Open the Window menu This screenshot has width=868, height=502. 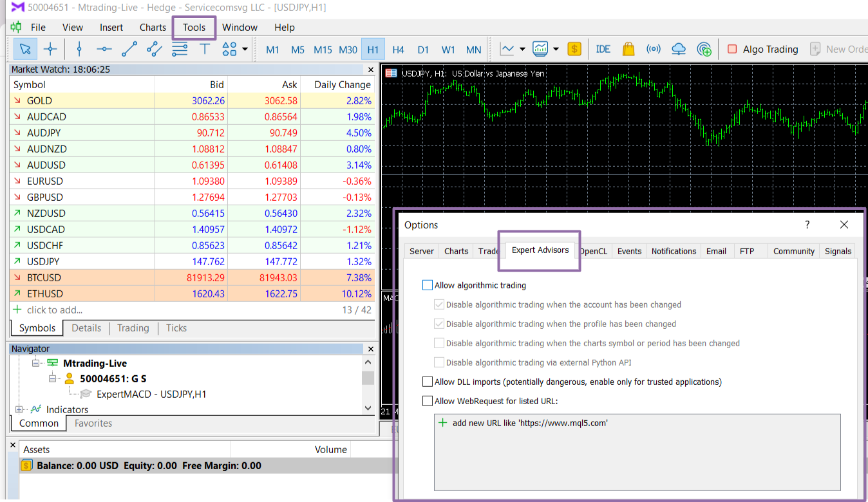pyautogui.click(x=240, y=27)
